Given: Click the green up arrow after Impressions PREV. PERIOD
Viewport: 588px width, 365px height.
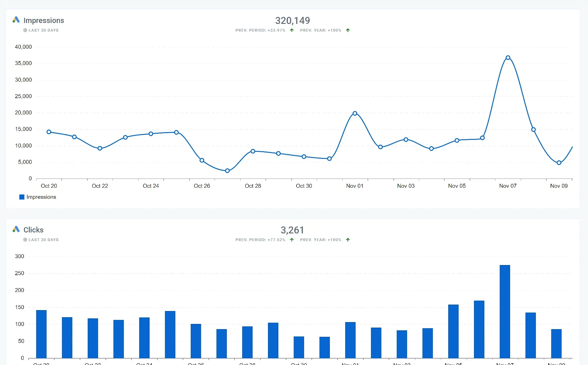Looking at the screenshot, I should [x=292, y=30].
